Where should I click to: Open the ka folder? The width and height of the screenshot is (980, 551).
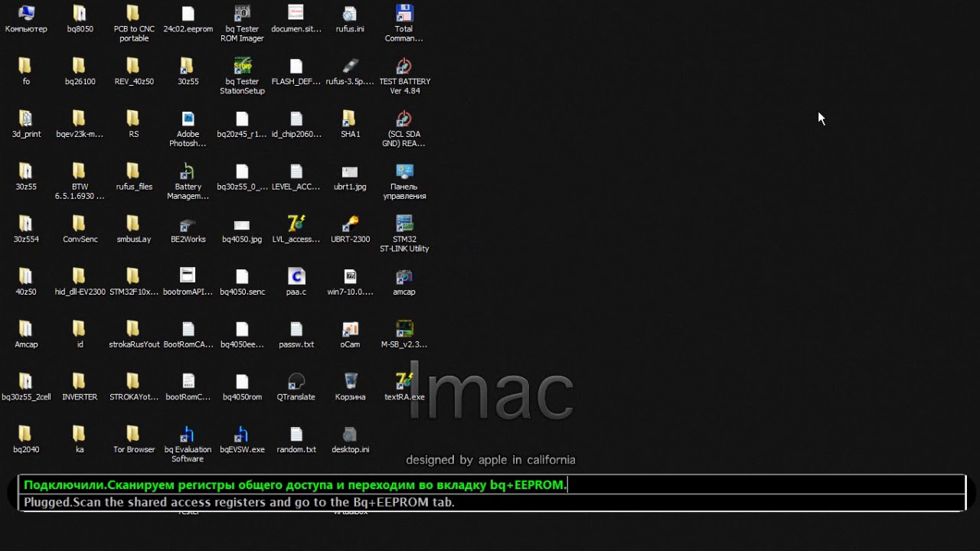pyautogui.click(x=80, y=439)
